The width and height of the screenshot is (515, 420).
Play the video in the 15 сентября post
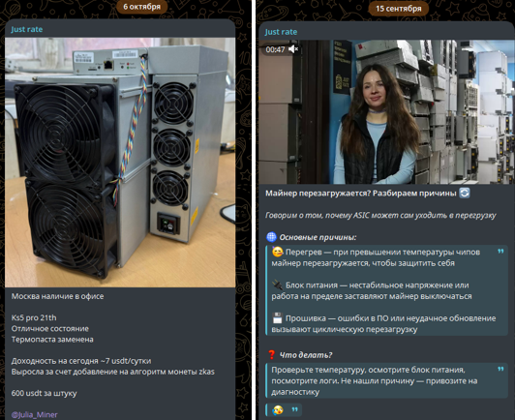(386, 112)
